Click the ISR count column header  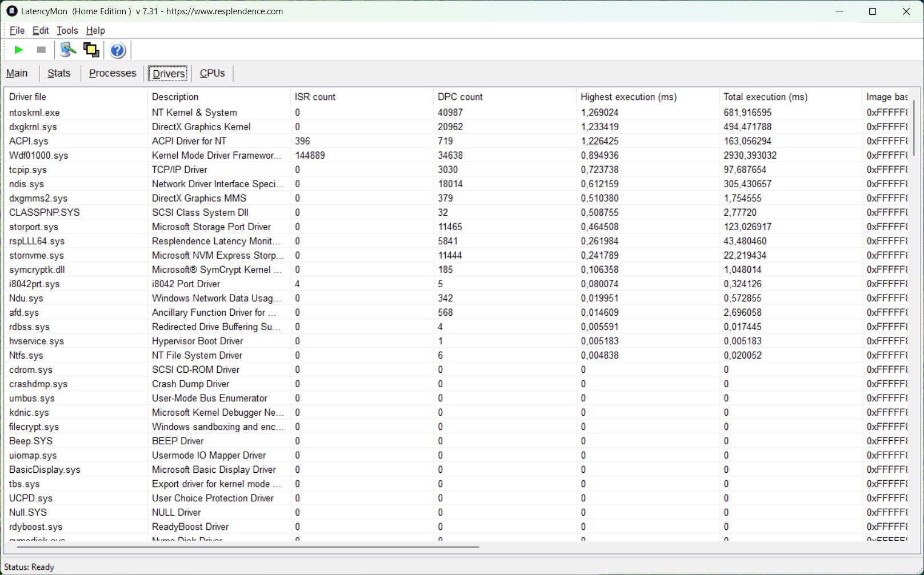[315, 96]
